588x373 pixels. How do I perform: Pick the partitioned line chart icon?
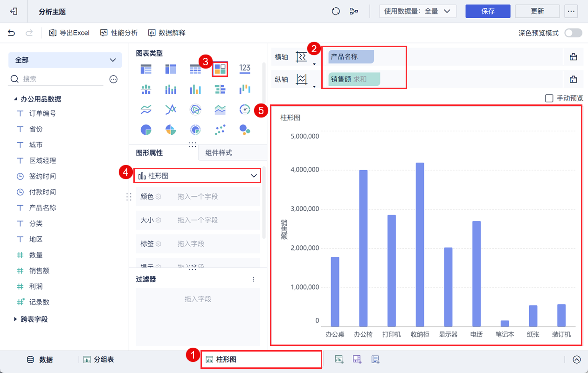(146, 110)
